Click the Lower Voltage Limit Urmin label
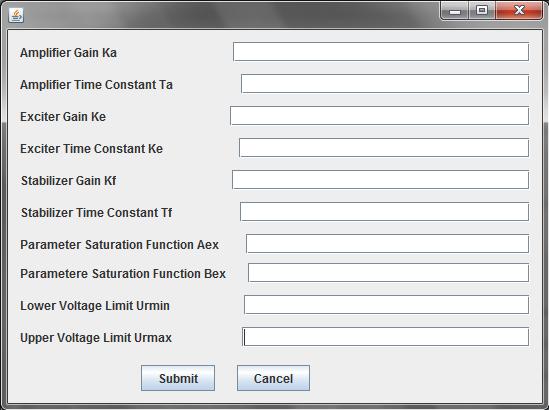549x410 pixels. pos(95,306)
